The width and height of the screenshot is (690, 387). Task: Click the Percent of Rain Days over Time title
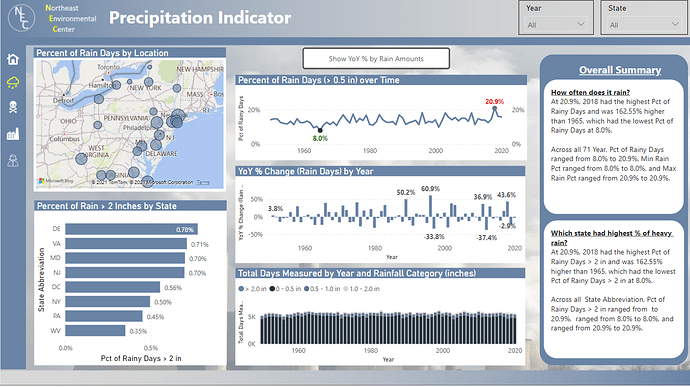[x=319, y=80]
